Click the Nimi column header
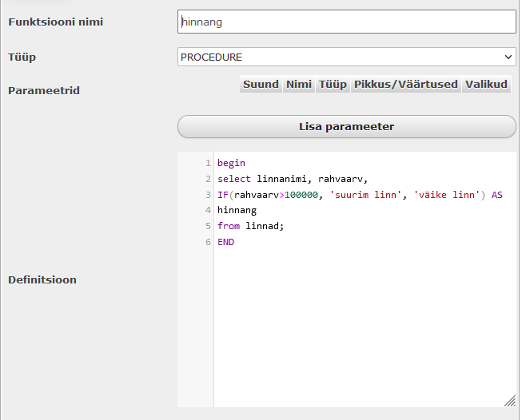The height and width of the screenshot is (420, 522). pos(299,84)
